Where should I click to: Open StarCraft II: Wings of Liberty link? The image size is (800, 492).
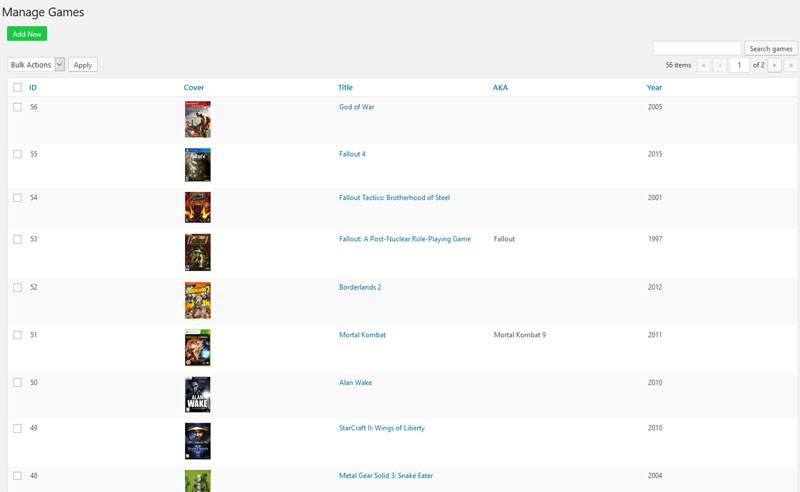[x=382, y=428]
